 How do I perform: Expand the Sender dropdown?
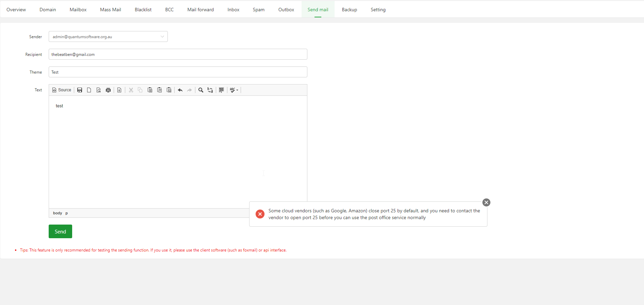(108, 36)
